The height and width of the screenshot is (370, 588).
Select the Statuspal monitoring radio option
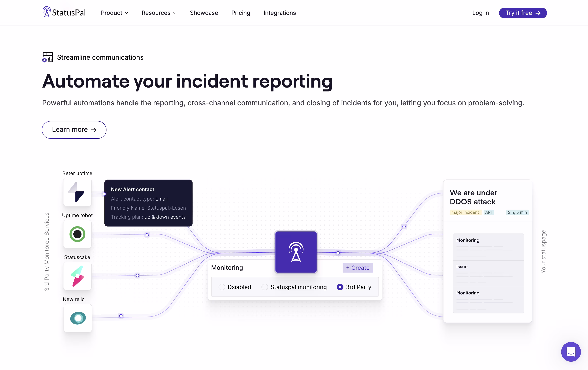[264, 287]
